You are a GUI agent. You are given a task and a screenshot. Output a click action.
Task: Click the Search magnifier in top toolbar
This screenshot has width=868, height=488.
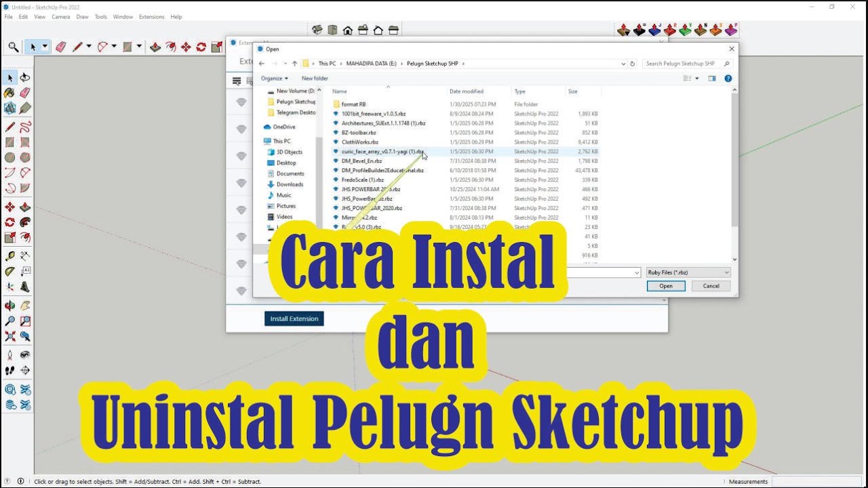(14, 47)
